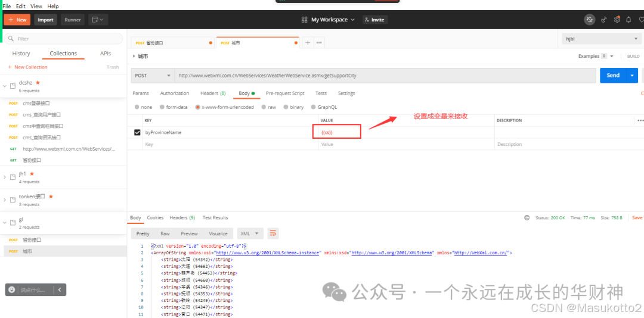
Task: Open the Test Results tab
Action: click(215, 217)
